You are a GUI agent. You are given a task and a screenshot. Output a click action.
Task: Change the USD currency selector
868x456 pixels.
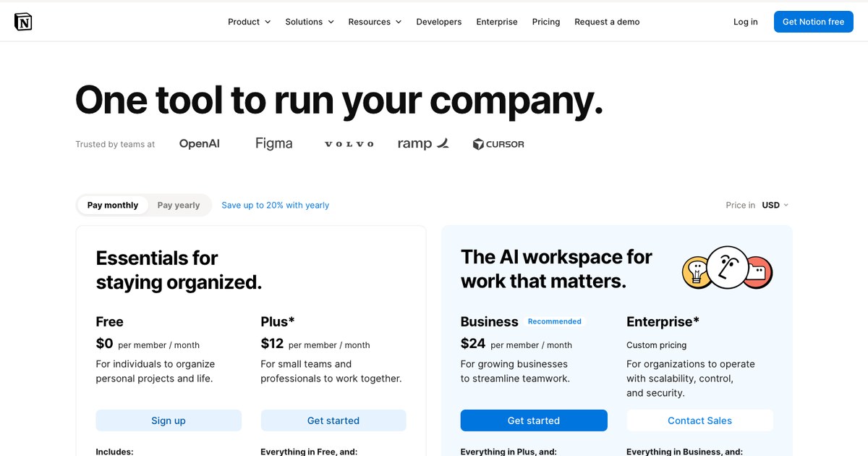pos(775,205)
